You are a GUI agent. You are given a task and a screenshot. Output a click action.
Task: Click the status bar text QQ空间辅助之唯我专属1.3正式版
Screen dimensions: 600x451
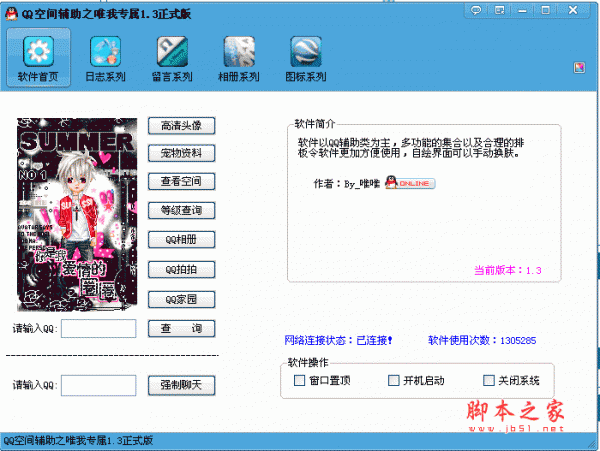(x=78, y=441)
